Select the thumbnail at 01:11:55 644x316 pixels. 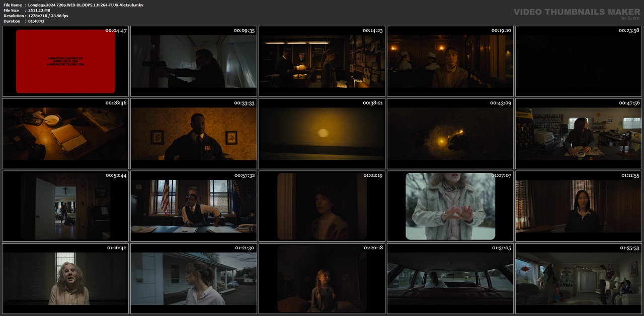[x=579, y=206]
